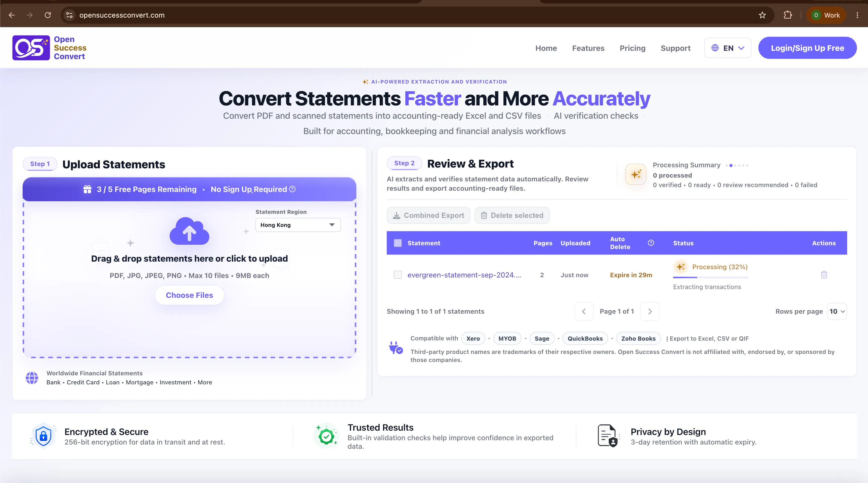Open the browser three-dot menu
The image size is (868, 483).
pyautogui.click(x=857, y=15)
